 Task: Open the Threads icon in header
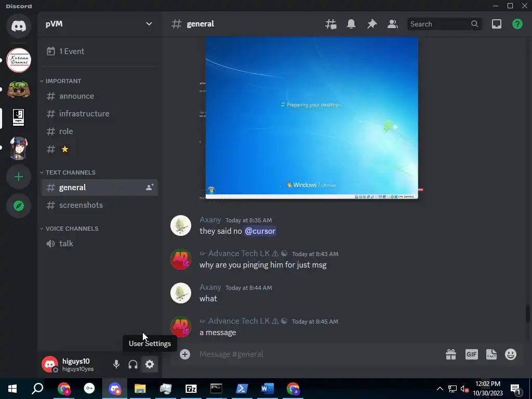331,24
